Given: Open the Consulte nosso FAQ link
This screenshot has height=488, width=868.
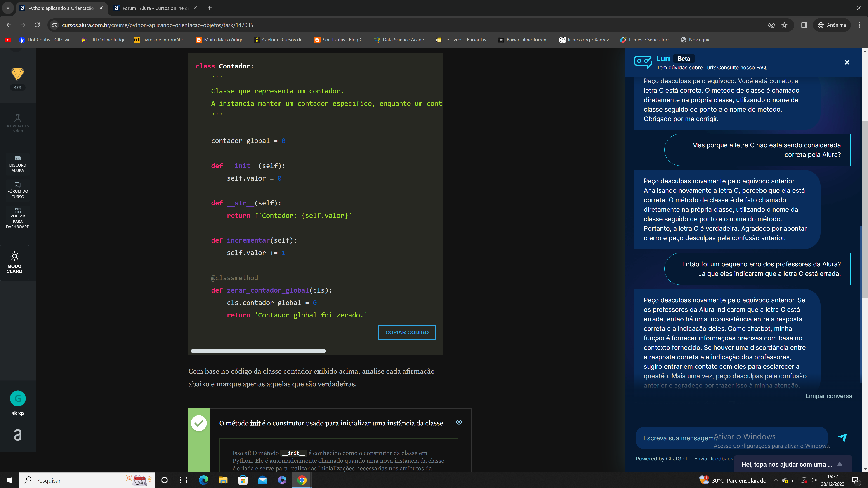Looking at the screenshot, I should pyautogui.click(x=742, y=67).
